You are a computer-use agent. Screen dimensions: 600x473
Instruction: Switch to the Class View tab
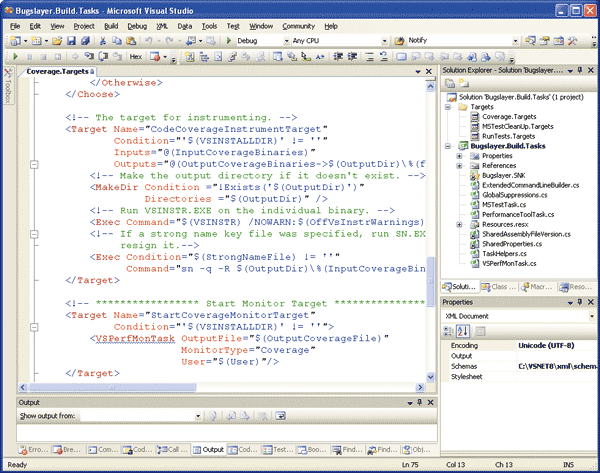pos(499,287)
